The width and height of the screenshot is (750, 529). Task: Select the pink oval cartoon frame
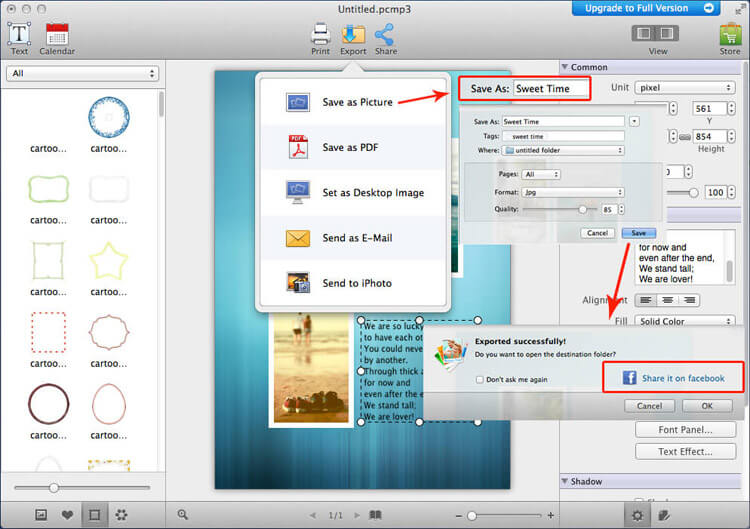point(109,404)
